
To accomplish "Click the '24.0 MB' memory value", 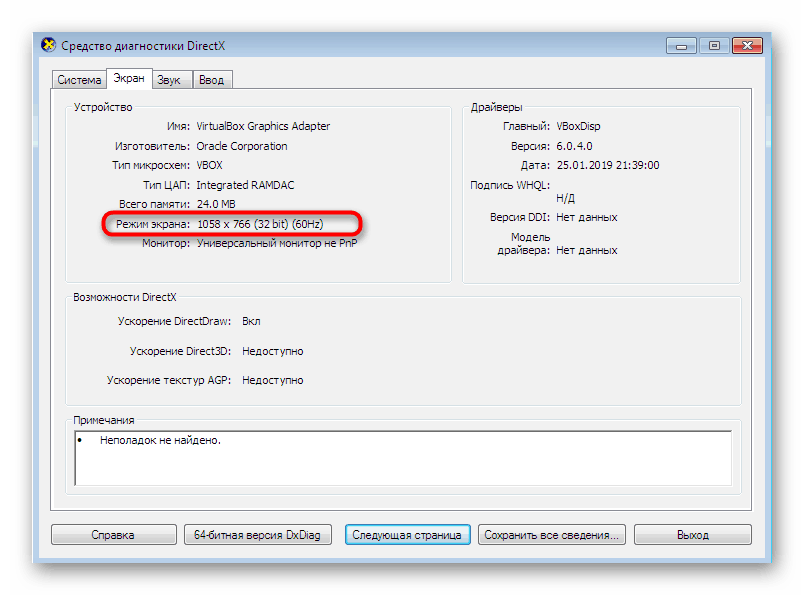I will [x=216, y=204].
